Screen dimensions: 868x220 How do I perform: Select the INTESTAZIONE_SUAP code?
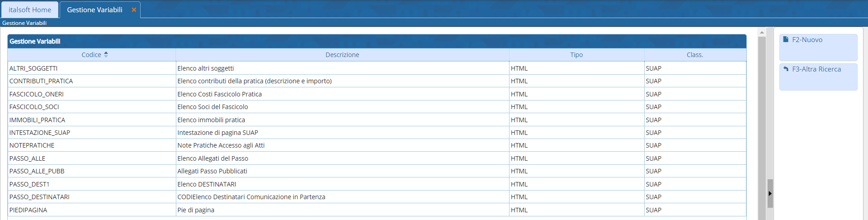[x=40, y=133]
